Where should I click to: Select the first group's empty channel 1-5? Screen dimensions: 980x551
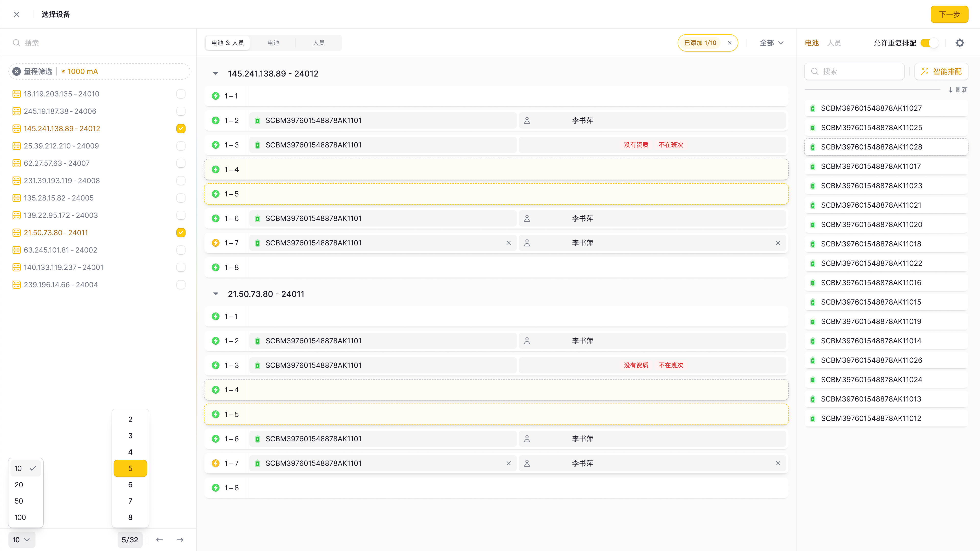[496, 194]
